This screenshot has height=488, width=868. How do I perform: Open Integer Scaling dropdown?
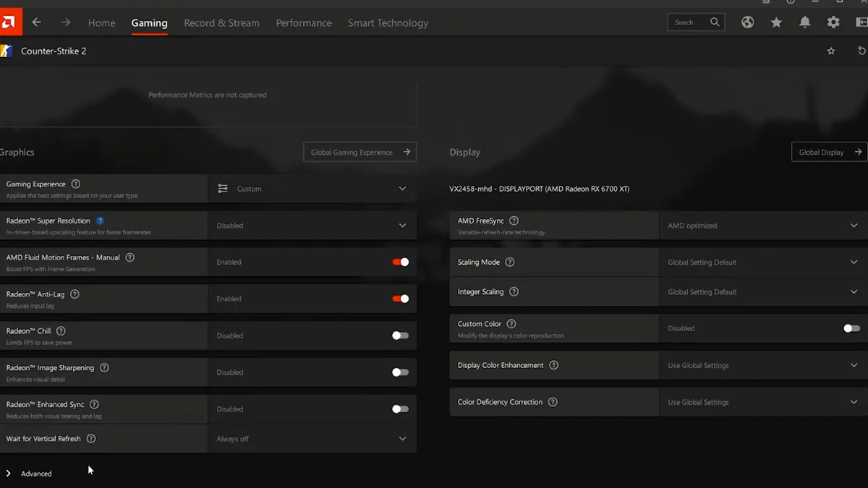coord(763,292)
